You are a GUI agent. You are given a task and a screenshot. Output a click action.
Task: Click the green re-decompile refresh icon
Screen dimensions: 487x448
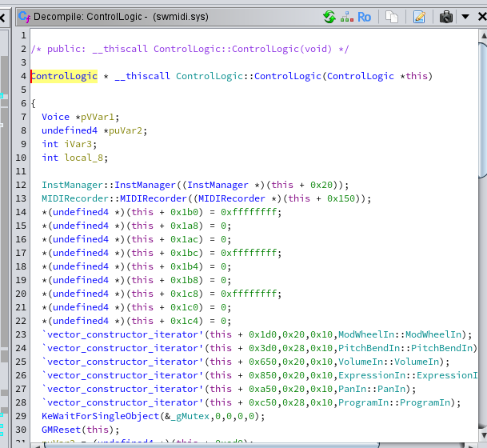(x=329, y=16)
